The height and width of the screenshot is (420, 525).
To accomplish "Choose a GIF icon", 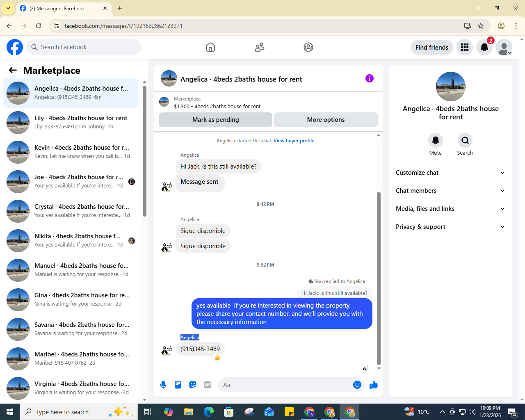I will click(x=208, y=385).
